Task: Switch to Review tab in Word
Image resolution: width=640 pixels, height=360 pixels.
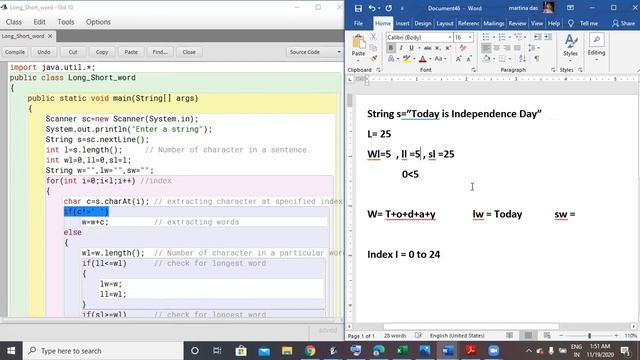Action: 517,24
